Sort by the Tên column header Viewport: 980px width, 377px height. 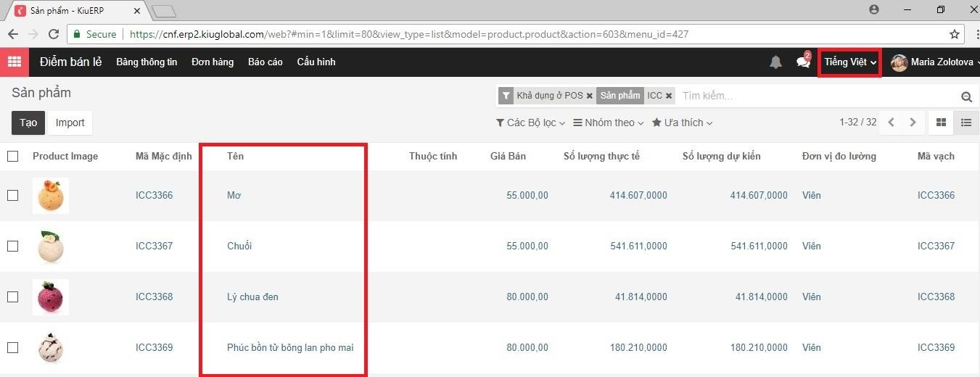point(235,156)
